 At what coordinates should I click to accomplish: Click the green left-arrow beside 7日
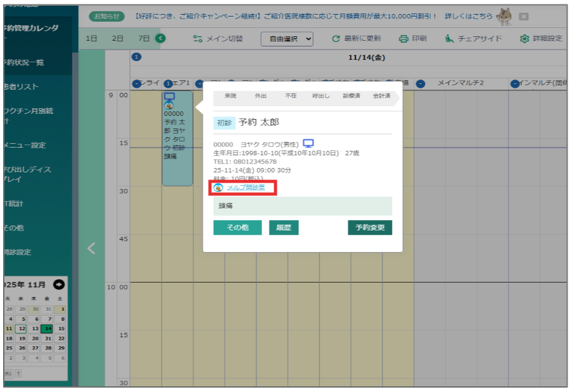(161, 39)
